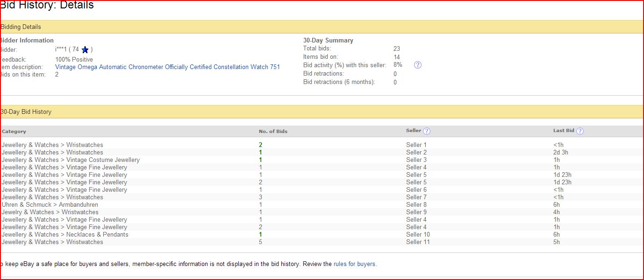Click the green bid count for Seller 1

[x=260, y=145]
